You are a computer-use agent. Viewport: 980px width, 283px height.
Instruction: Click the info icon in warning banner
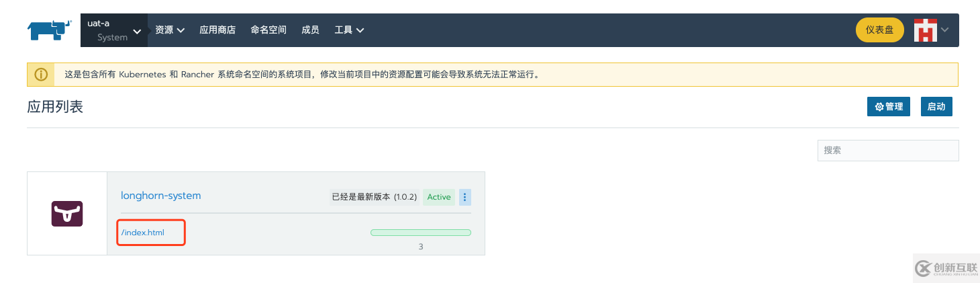[x=41, y=75]
